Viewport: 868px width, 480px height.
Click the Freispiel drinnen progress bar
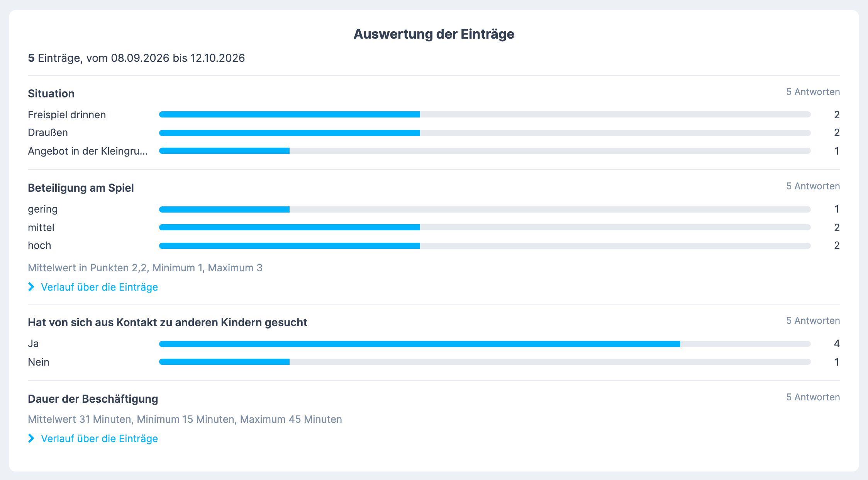pyautogui.click(x=485, y=114)
